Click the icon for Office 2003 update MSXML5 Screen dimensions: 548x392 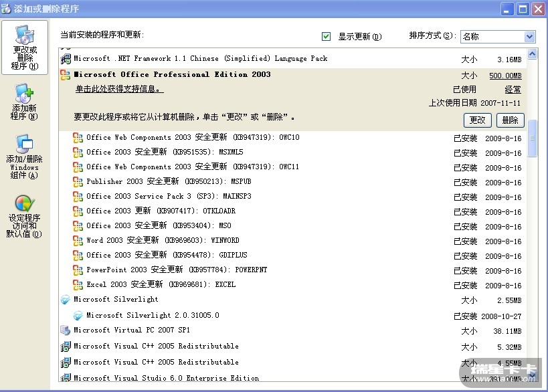pos(78,153)
